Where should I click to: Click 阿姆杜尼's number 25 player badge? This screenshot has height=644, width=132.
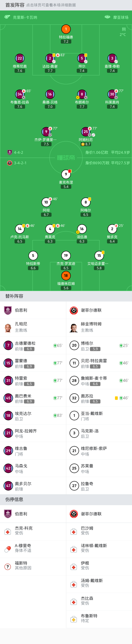pyautogui.click(x=86, y=132)
